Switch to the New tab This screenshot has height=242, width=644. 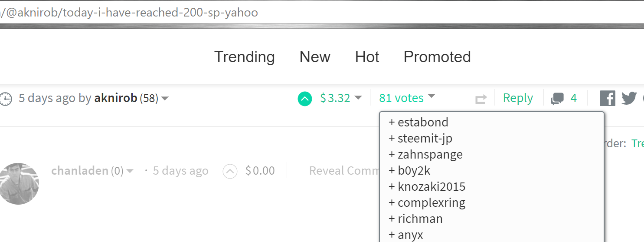coord(315,57)
